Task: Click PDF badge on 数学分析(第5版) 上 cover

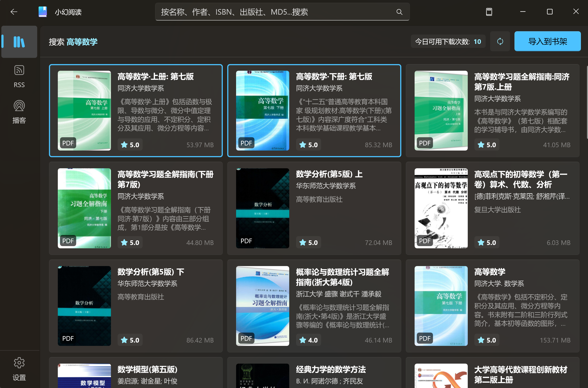Action: click(x=246, y=241)
